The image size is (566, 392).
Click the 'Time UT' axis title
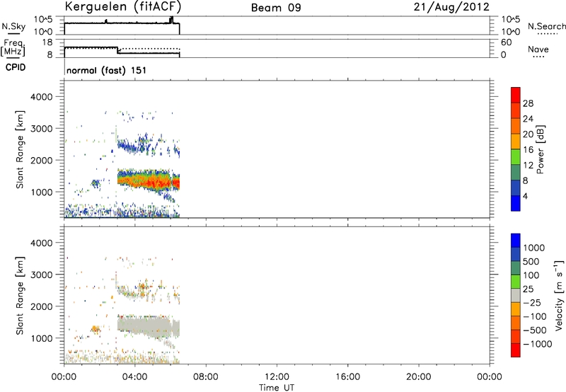click(277, 388)
